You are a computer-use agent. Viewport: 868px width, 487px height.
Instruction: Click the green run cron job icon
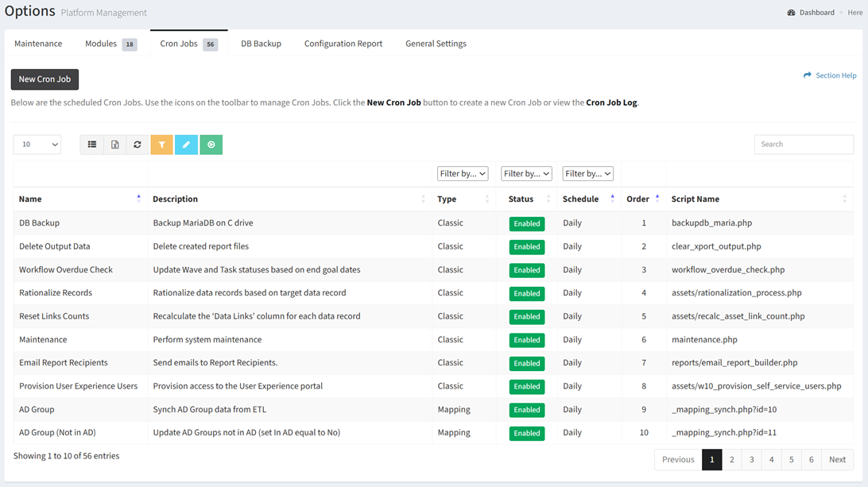click(x=211, y=145)
